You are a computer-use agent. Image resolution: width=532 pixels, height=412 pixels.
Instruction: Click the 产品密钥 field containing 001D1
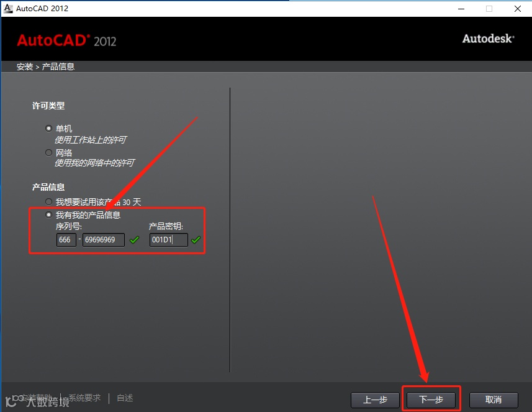point(169,240)
